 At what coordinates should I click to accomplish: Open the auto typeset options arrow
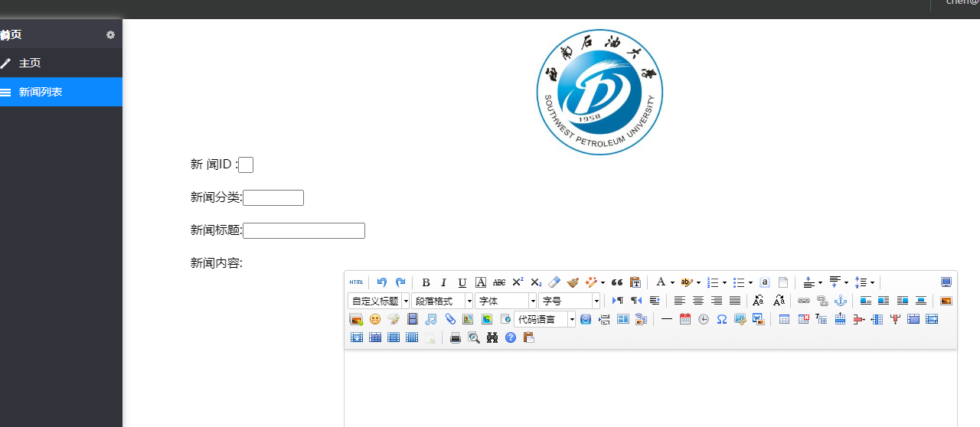(x=603, y=282)
